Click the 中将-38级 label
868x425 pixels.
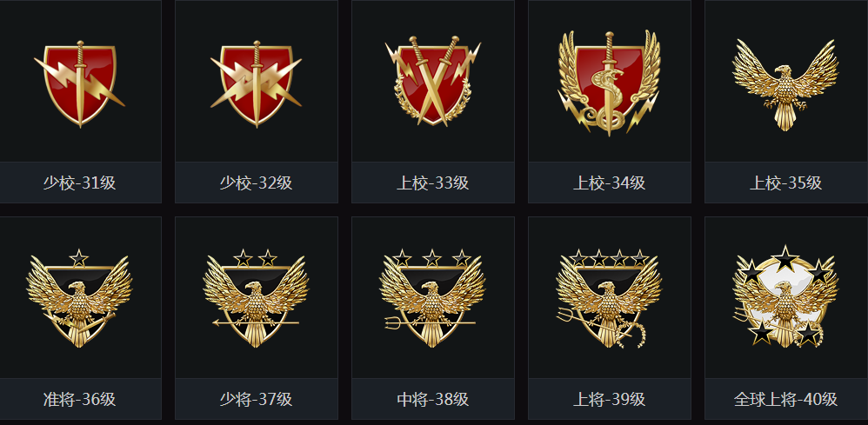pyautogui.click(x=433, y=399)
